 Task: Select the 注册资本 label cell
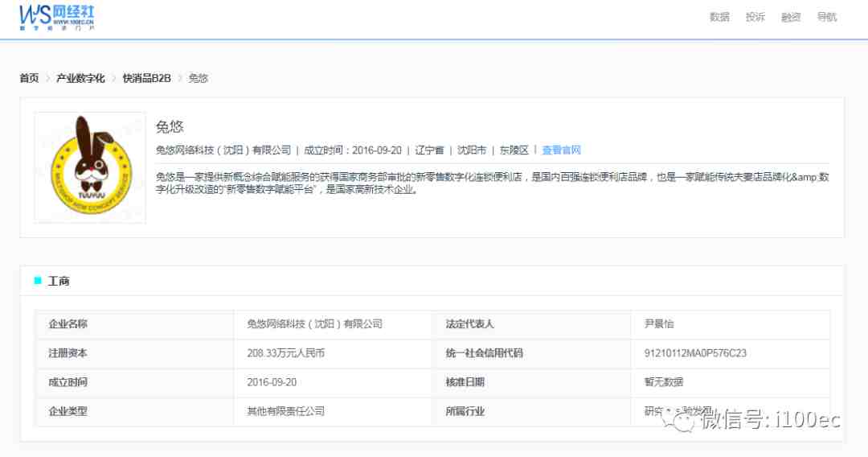(134, 353)
